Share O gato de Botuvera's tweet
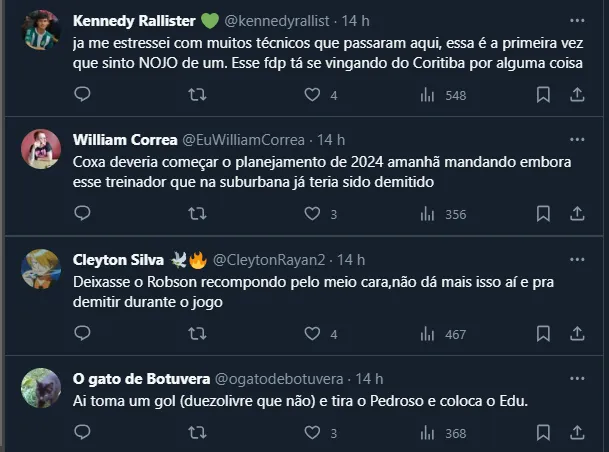The image size is (609, 452). click(577, 433)
